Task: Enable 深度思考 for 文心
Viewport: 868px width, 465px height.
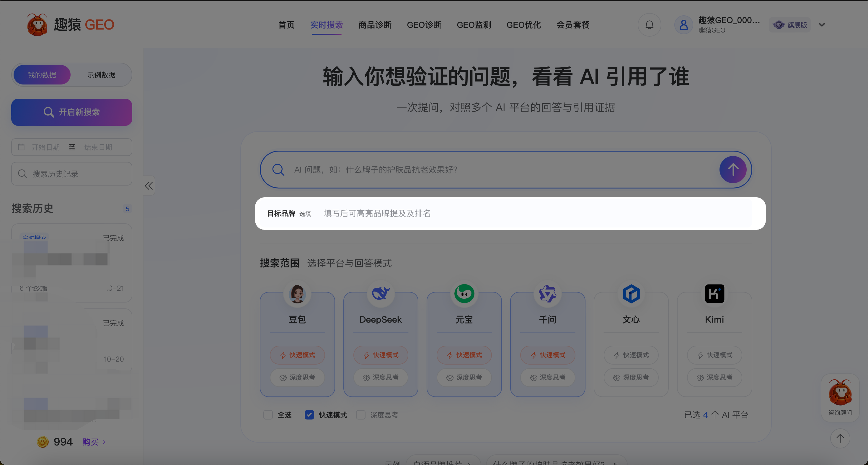Action: (631, 377)
